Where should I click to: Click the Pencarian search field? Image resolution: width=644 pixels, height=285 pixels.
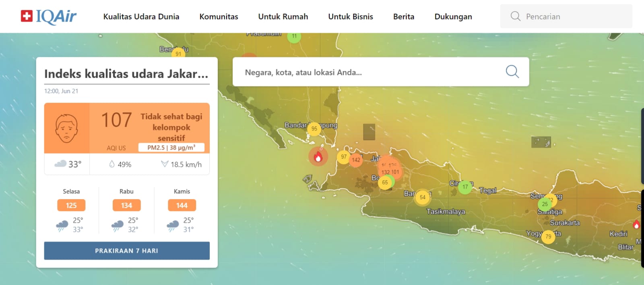pyautogui.click(x=572, y=17)
